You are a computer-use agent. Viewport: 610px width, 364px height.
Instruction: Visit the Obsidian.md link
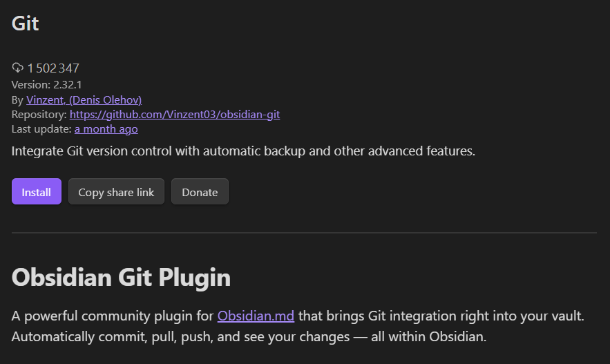(x=256, y=316)
